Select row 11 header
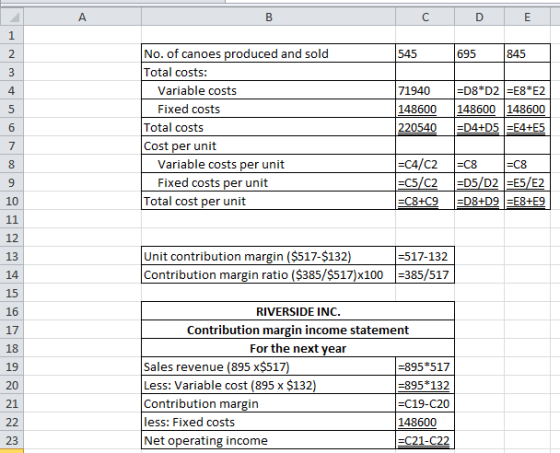Screen dimensions: 560x453 pyautogui.click(x=12, y=219)
